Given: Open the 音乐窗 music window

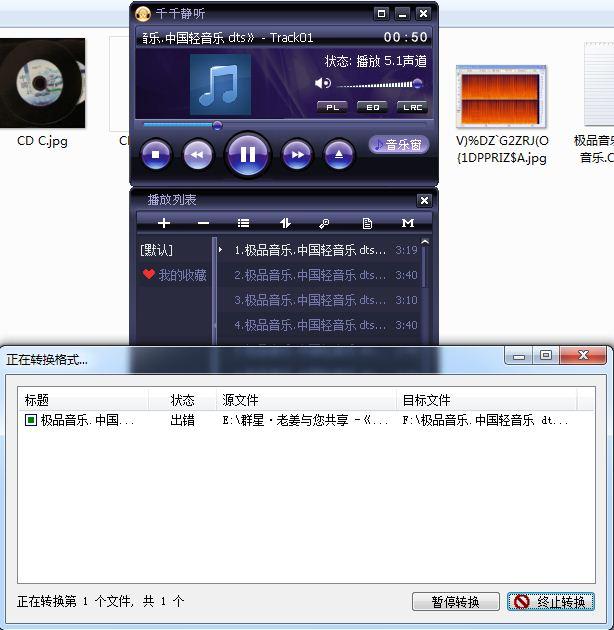Looking at the screenshot, I should [399, 144].
